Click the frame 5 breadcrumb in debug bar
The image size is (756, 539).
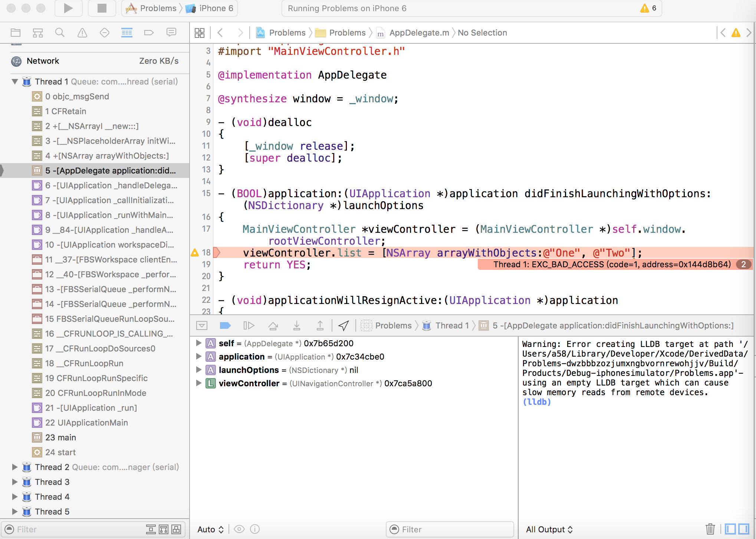(x=607, y=325)
